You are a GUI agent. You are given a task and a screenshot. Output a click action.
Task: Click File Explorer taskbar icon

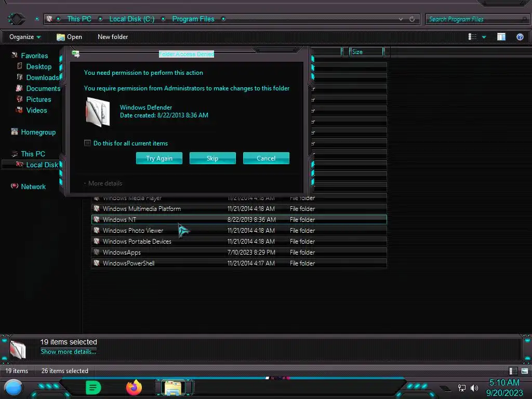(x=173, y=388)
